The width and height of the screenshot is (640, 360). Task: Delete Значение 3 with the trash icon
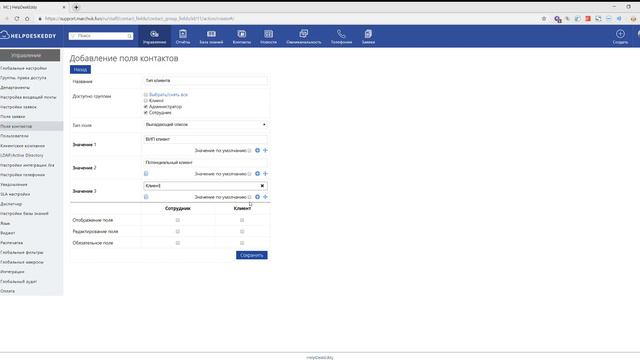tap(146, 197)
